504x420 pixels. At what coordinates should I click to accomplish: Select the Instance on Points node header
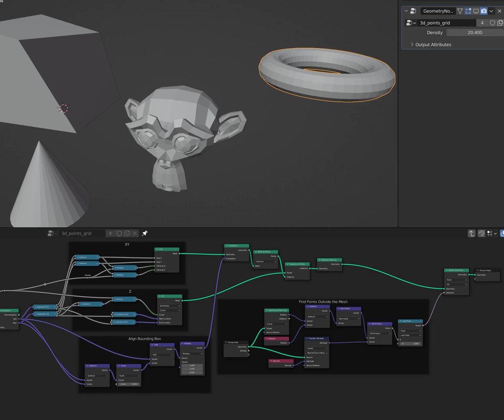[297, 264]
